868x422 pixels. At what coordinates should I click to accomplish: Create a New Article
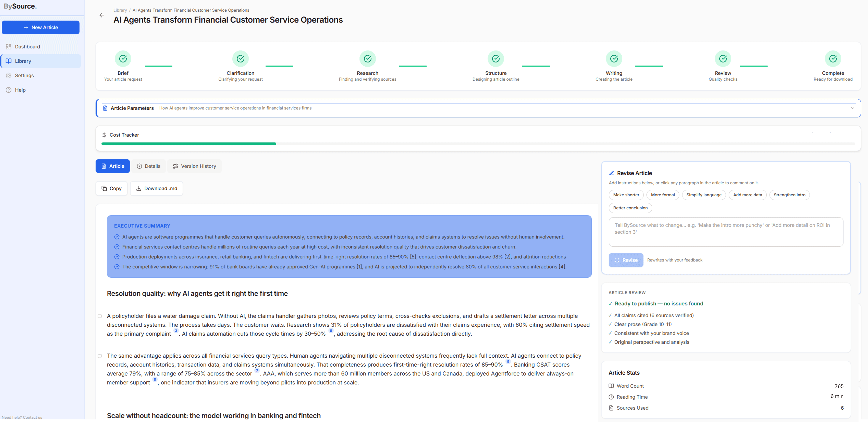(41, 27)
